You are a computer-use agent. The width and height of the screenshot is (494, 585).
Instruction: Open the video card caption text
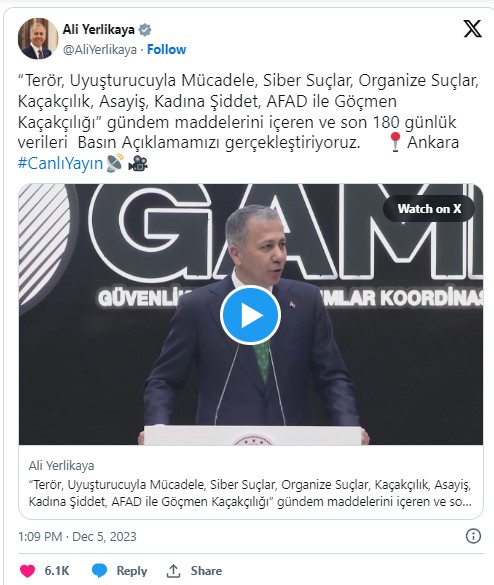point(250,493)
